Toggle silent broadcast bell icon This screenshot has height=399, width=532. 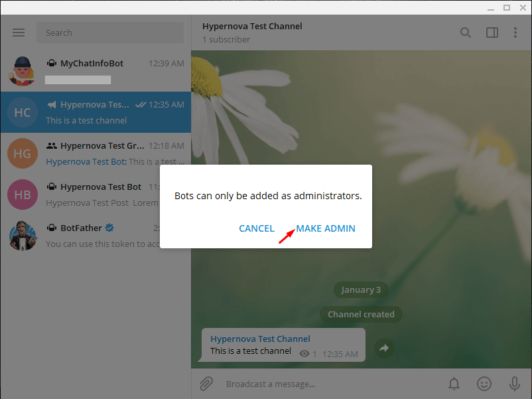(x=454, y=384)
